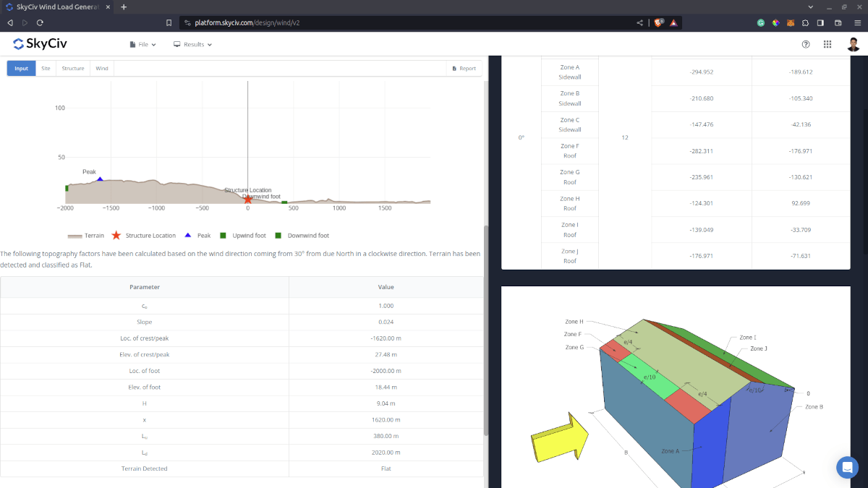The height and width of the screenshot is (488, 868).
Task: Select the Input button
Action: coord(21,68)
